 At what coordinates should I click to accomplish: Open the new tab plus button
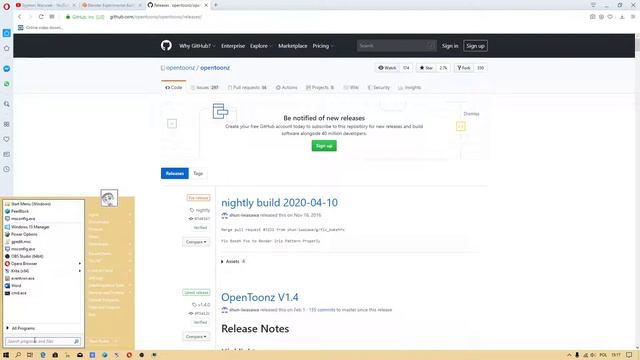pos(216,5)
